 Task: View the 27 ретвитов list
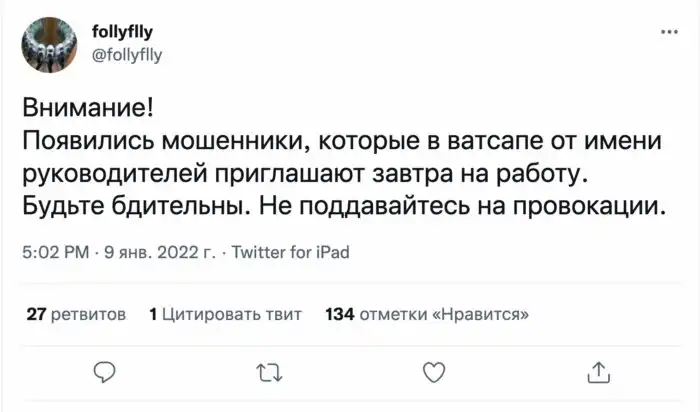point(76,314)
